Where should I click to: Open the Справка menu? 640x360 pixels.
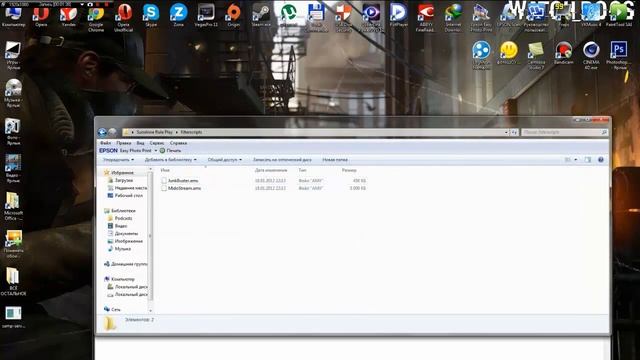coord(178,143)
